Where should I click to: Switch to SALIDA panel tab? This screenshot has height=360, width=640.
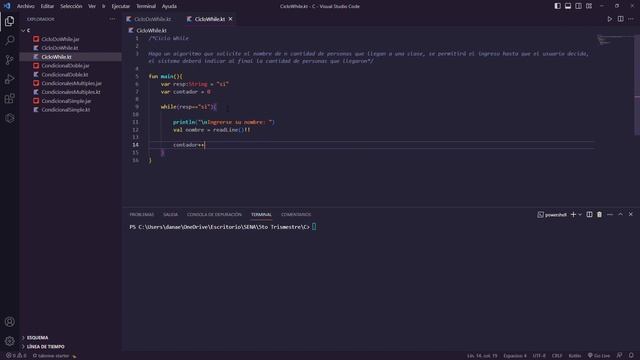[x=171, y=214]
